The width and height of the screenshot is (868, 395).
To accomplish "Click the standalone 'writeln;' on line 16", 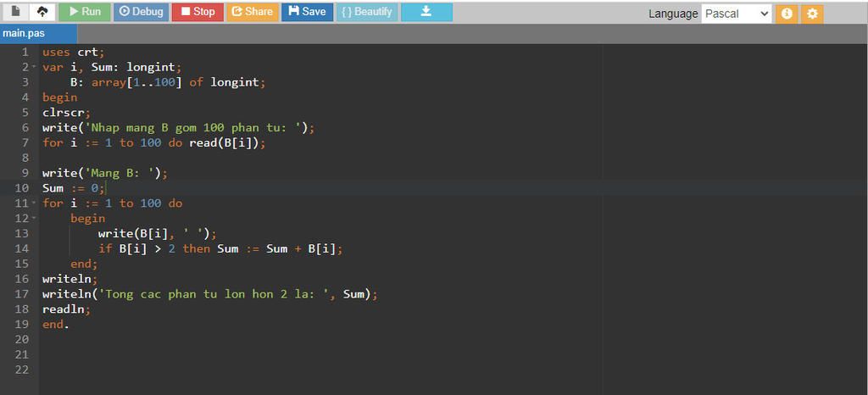I will pyautogui.click(x=70, y=279).
